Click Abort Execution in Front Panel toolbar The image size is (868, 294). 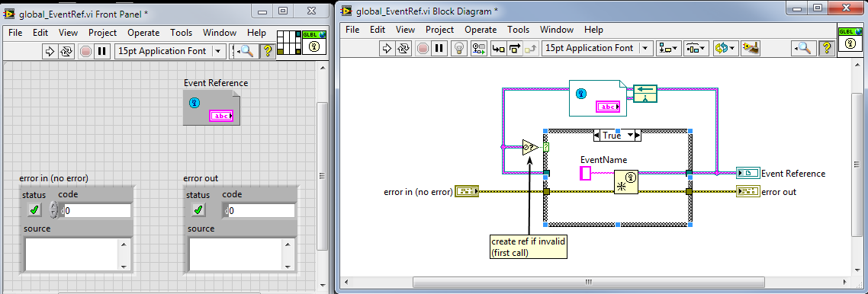pyautogui.click(x=85, y=51)
